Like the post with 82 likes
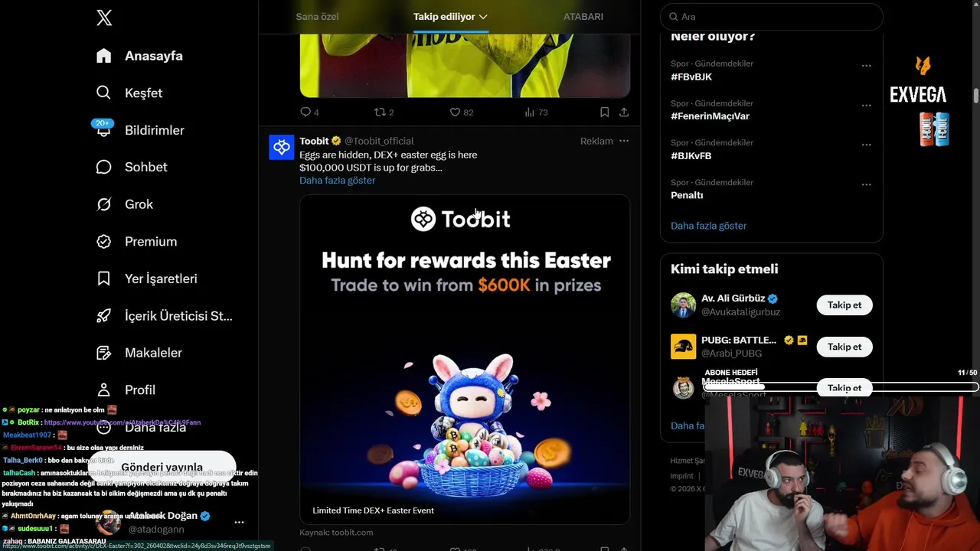This screenshot has width=980, height=551. coord(455,112)
